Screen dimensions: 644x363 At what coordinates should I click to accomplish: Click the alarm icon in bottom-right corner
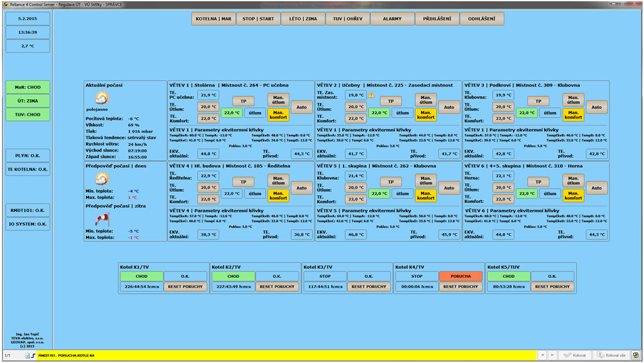coord(636,355)
